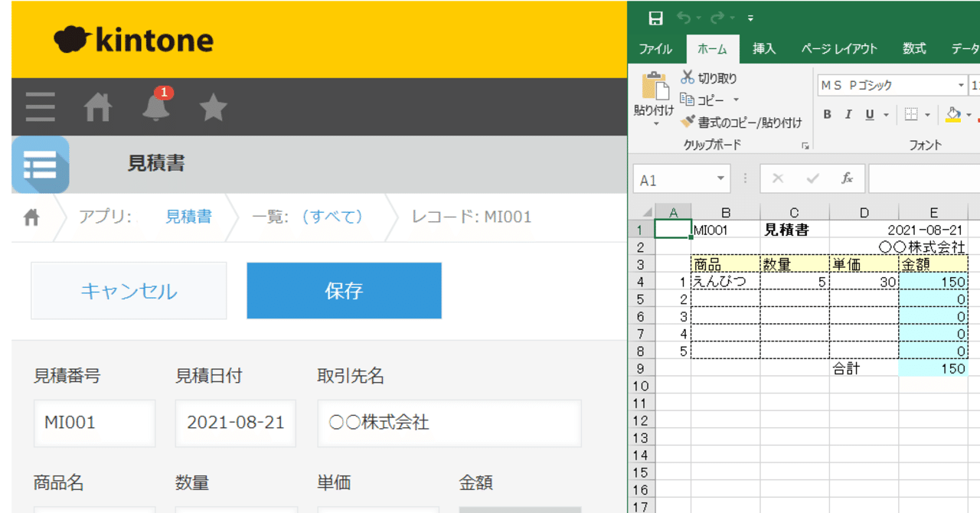The image size is (980, 513).
Task: Click the kintone notification bell
Action: pyautogui.click(x=155, y=106)
